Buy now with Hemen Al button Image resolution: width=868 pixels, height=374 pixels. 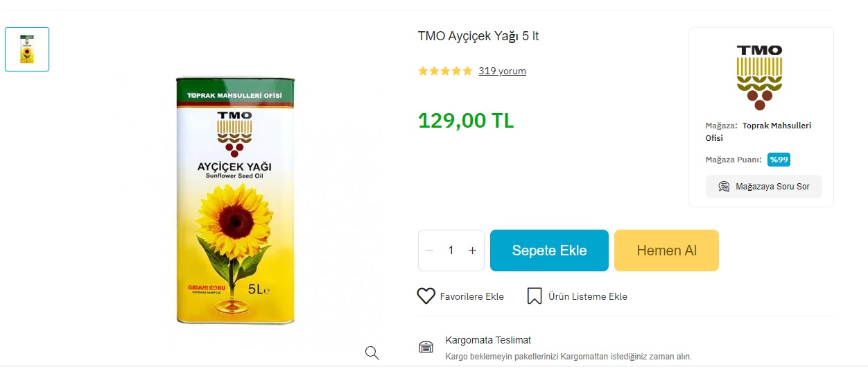tap(666, 250)
